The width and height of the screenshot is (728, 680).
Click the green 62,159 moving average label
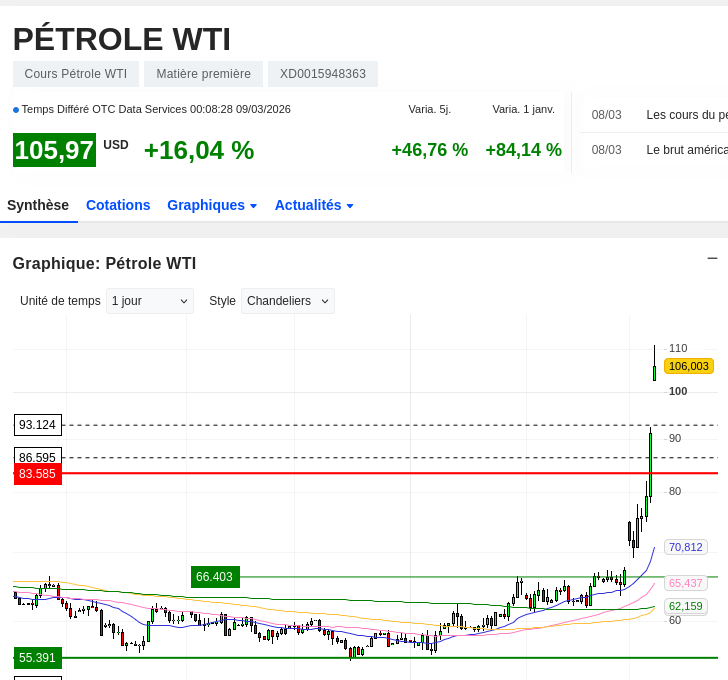click(686, 606)
